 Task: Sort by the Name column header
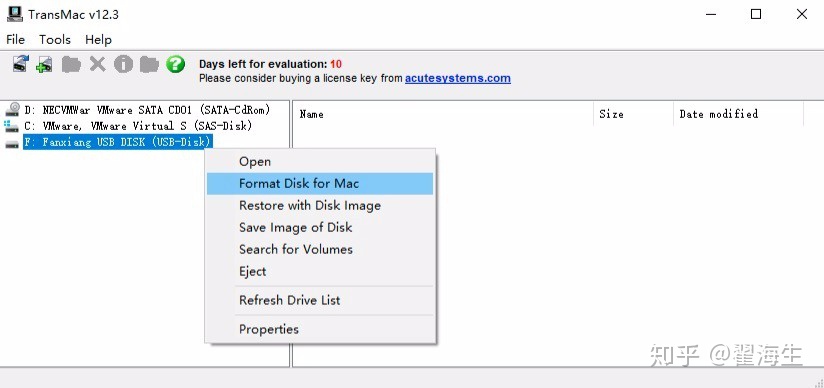444,114
